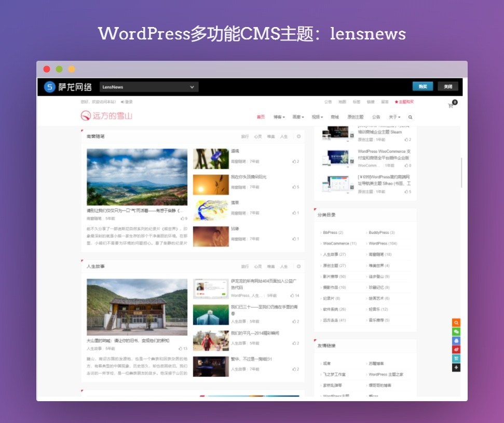This screenshot has width=504, height=423.
Task: Expand the 关于 nav dropdown
Action: pos(394,117)
